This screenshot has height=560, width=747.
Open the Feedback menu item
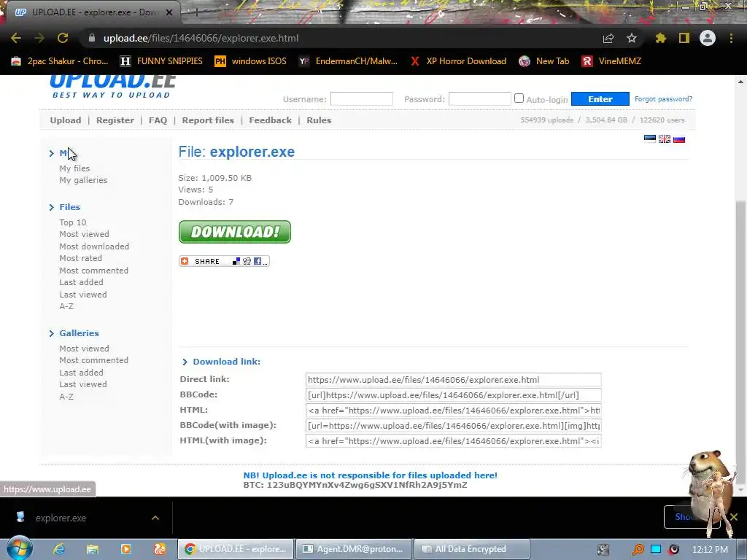coord(270,120)
